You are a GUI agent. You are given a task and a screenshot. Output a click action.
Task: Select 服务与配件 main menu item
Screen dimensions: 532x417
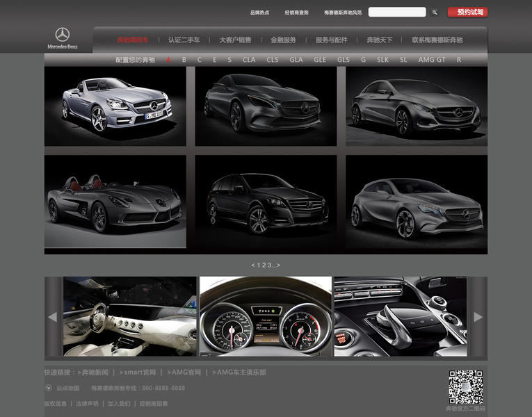[332, 40]
